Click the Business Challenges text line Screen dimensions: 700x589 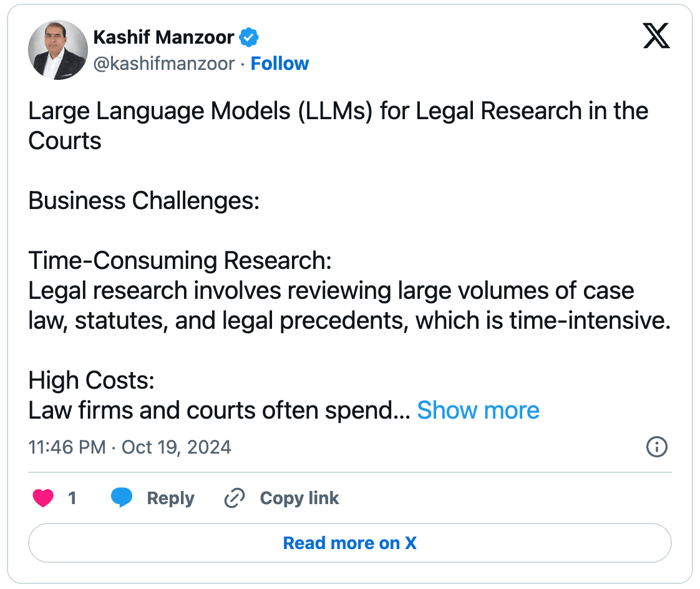coord(143,200)
